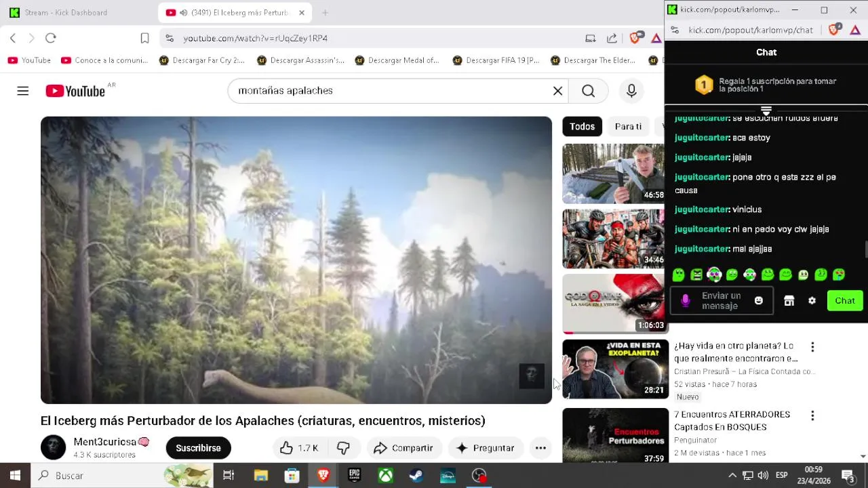Open Descargar FIFA 19 bookmark
Viewport: 868px width, 488px height.
(x=496, y=60)
